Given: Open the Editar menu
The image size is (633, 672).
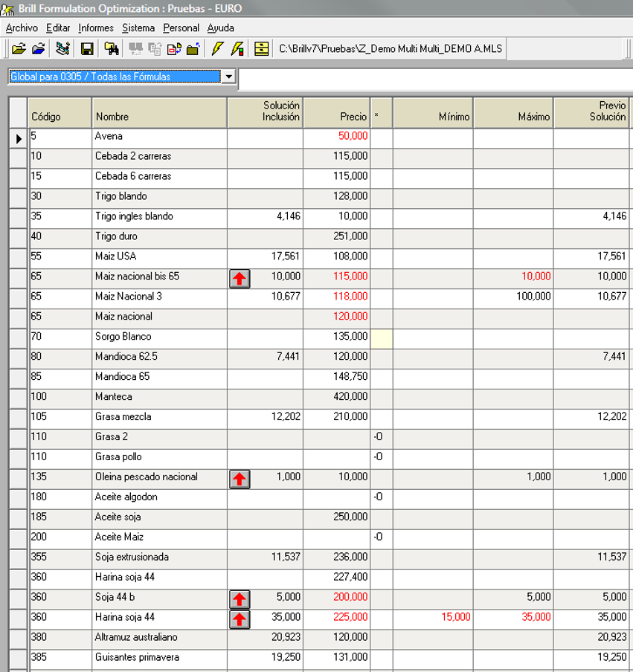Looking at the screenshot, I should pyautogui.click(x=58, y=28).
